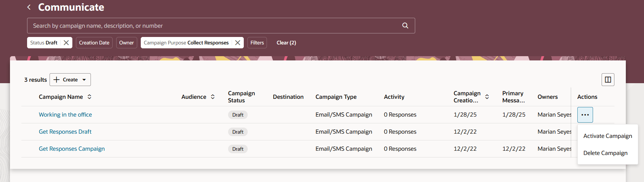This screenshot has width=644, height=182.
Task: Remove the Campaign Purpose Collect Responses filter
Action: pyautogui.click(x=238, y=43)
